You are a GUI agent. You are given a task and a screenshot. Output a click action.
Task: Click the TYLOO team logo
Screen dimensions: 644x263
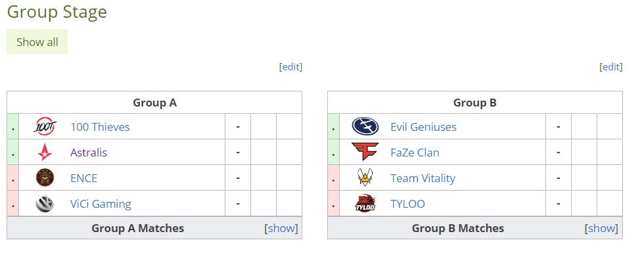click(x=365, y=204)
